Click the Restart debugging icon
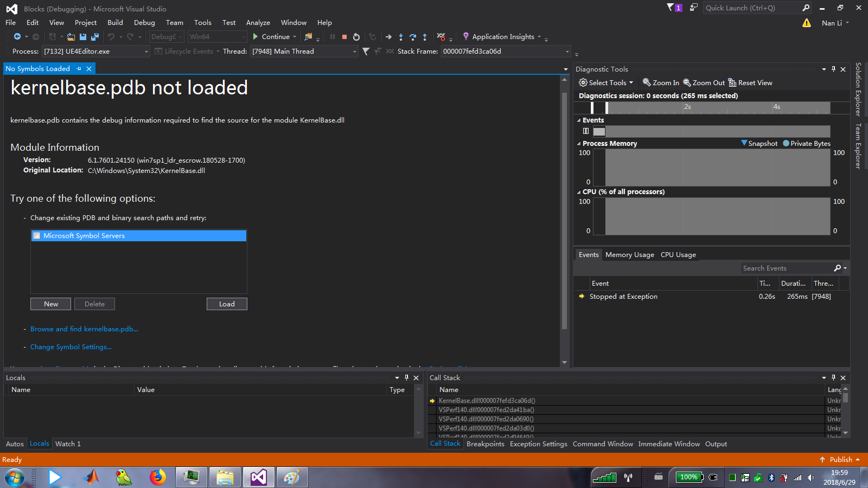 [356, 36]
